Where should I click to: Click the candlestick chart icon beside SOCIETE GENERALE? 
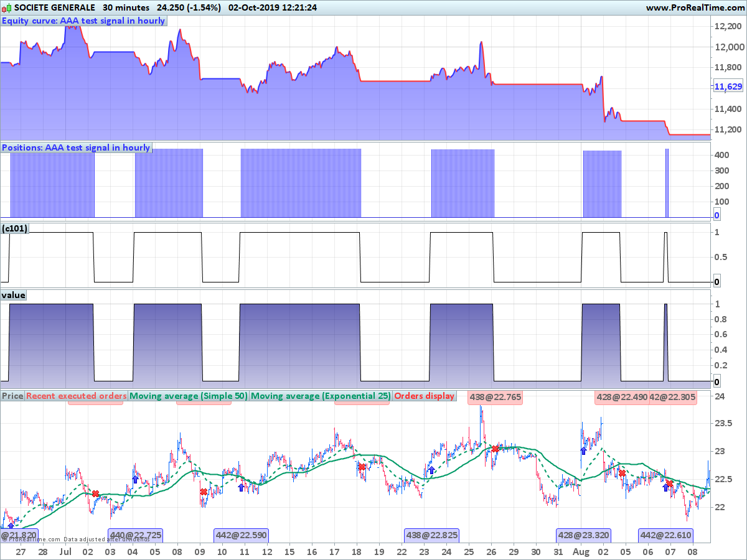click(x=7, y=8)
